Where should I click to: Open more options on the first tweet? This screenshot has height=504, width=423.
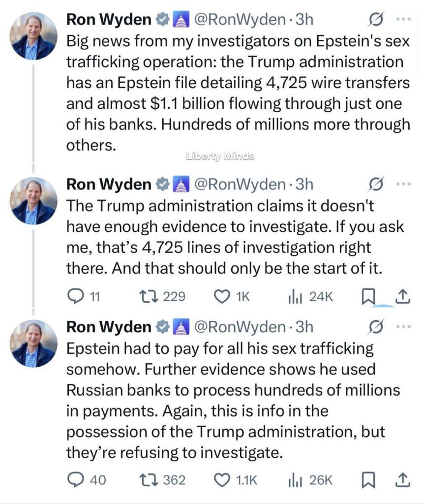[404, 19]
